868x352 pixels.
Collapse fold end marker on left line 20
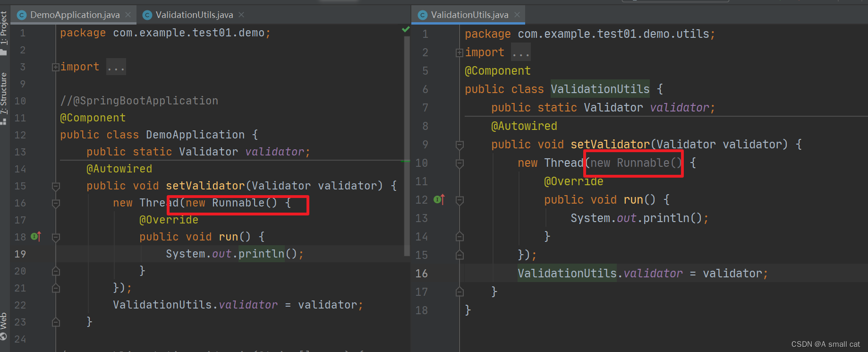(56, 271)
